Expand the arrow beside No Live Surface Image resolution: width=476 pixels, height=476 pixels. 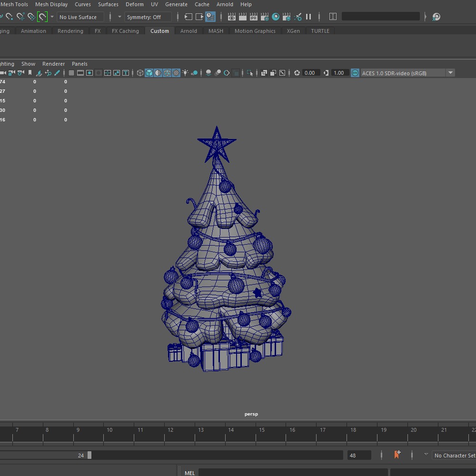pyautogui.click(x=52, y=17)
